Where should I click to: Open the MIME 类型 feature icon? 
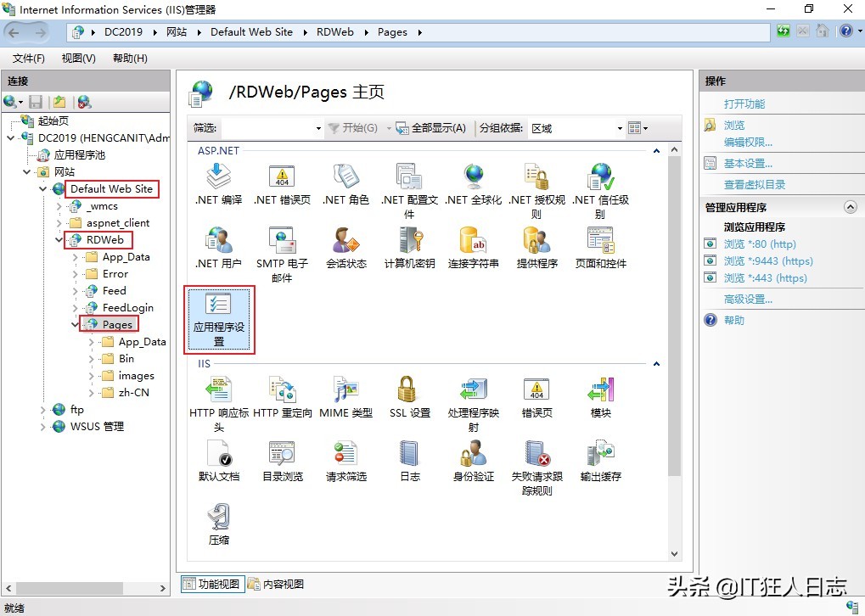345,397
